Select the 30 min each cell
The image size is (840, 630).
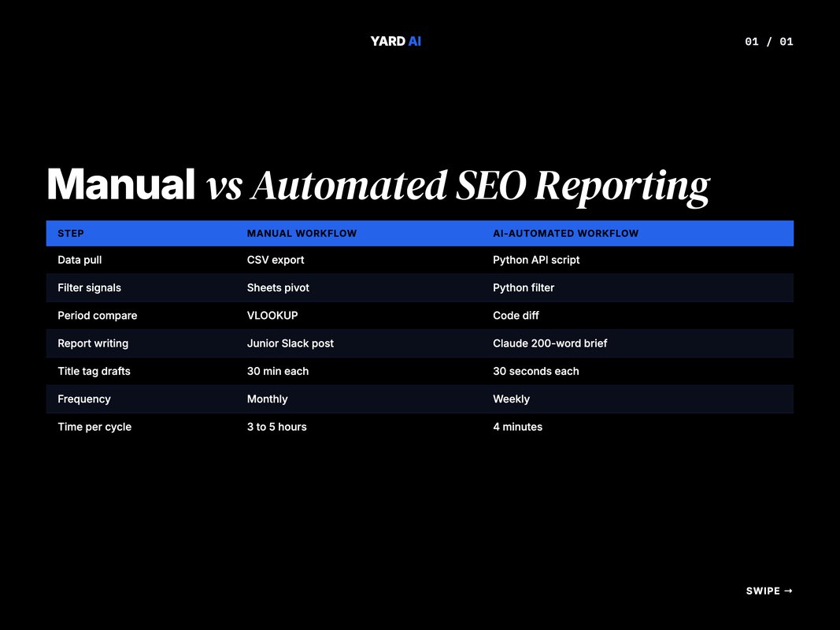(x=277, y=371)
